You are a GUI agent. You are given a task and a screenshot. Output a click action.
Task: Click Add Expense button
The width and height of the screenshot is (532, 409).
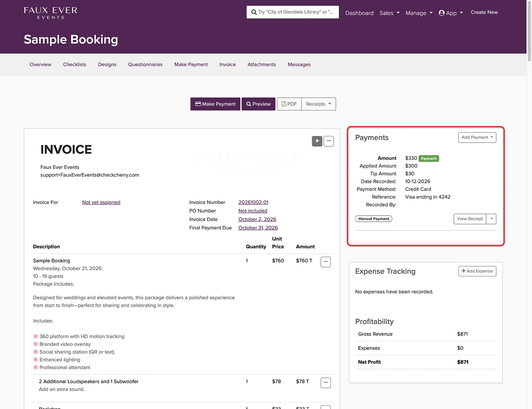pos(477,271)
